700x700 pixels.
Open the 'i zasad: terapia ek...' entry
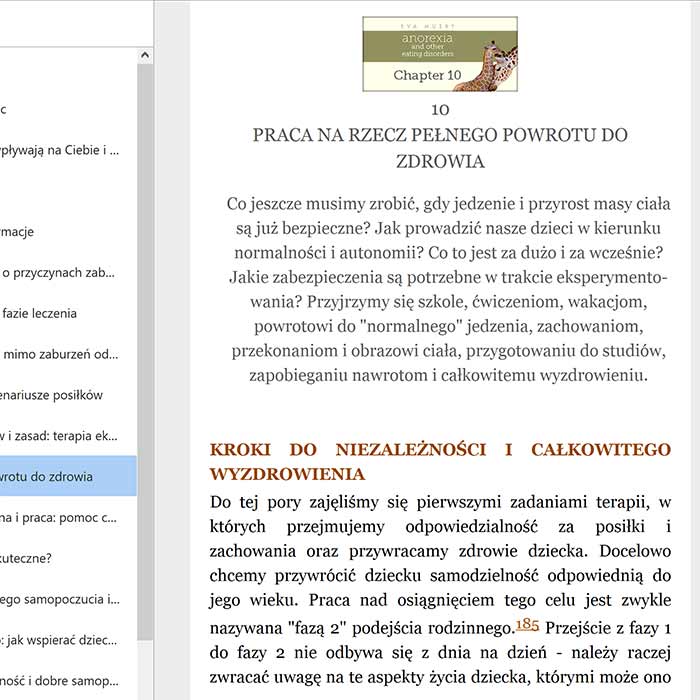point(60,435)
